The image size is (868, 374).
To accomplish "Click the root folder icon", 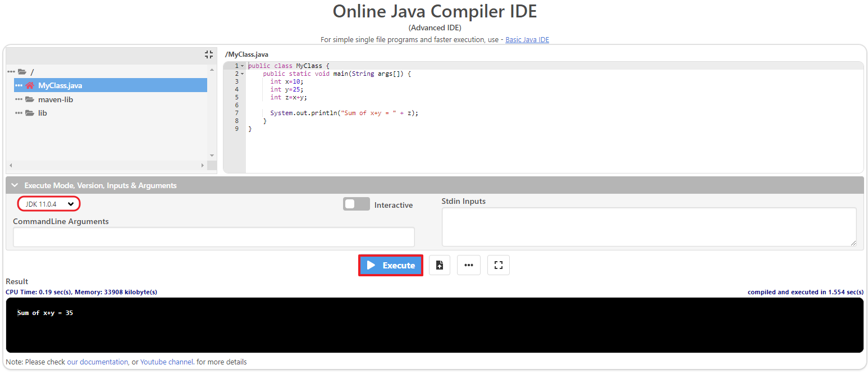I will (22, 72).
